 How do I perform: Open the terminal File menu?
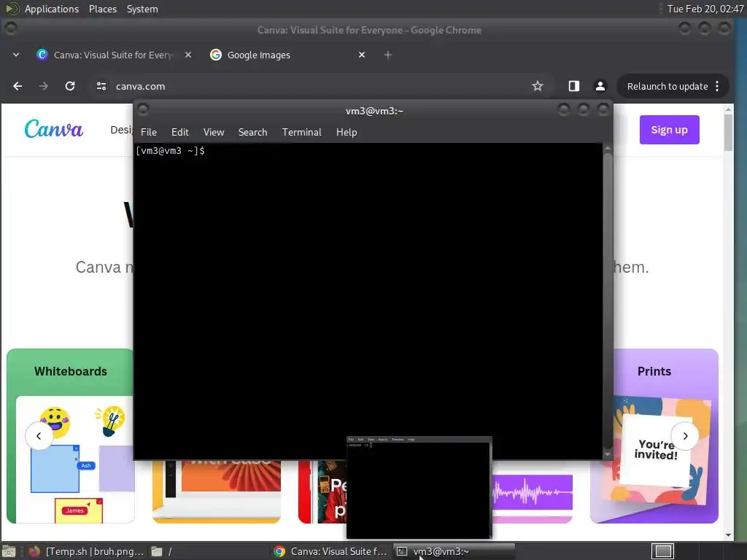pyautogui.click(x=149, y=133)
